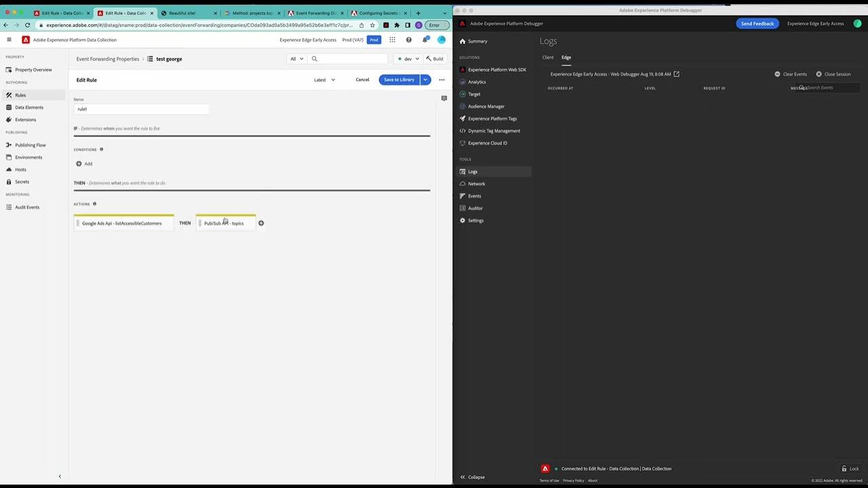Open the Secrets section
The height and width of the screenshot is (488, 868).
[x=22, y=182]
